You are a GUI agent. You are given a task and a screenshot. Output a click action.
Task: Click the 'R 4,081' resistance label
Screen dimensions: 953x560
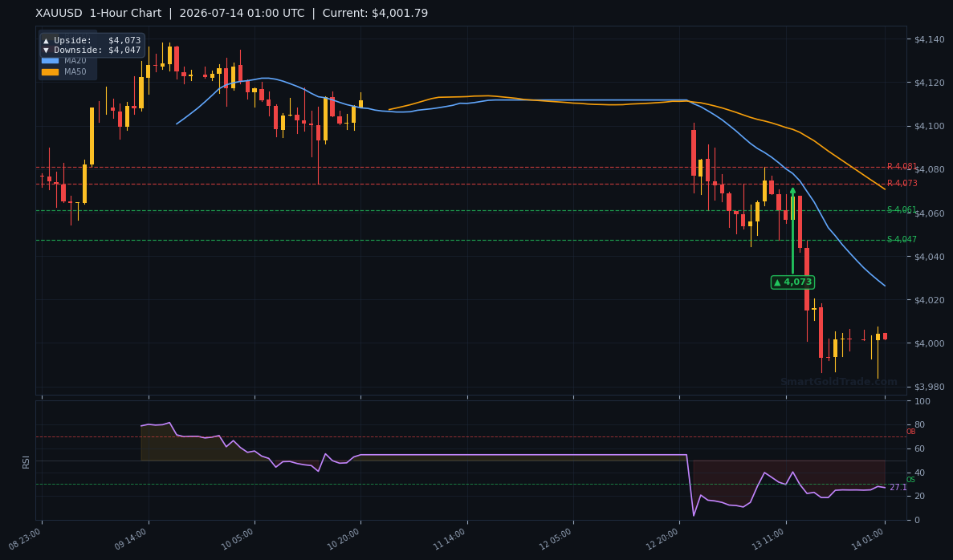(902, 166)
